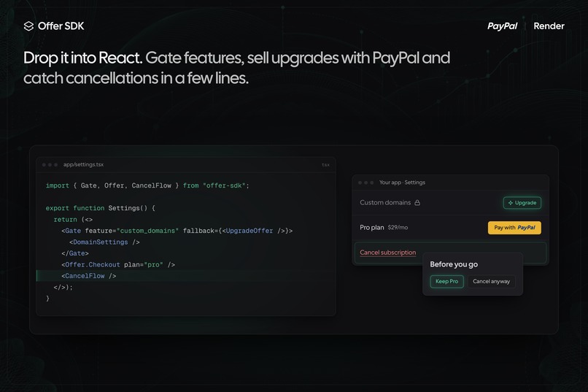The height and width of the screenshot is (392, 588).
Task: Choose Cancel anyway in the dialog
Action: point(491,281)
